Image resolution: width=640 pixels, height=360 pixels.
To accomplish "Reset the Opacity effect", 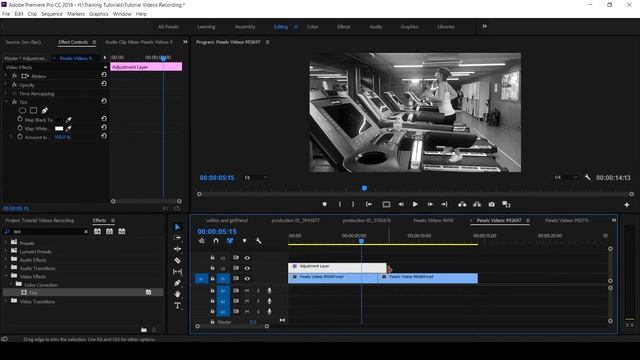I will (104, 84).
